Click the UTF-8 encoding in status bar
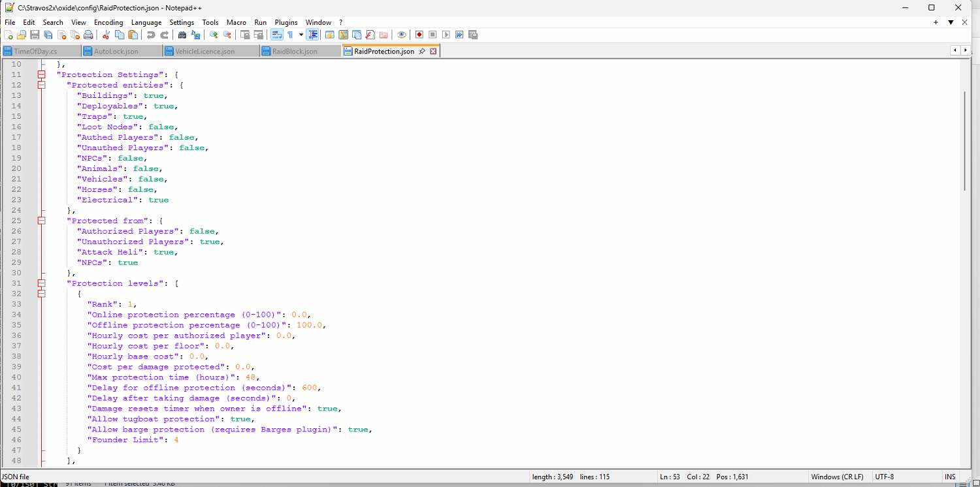Screen dimensions: 980x487 tap(884, 477)
